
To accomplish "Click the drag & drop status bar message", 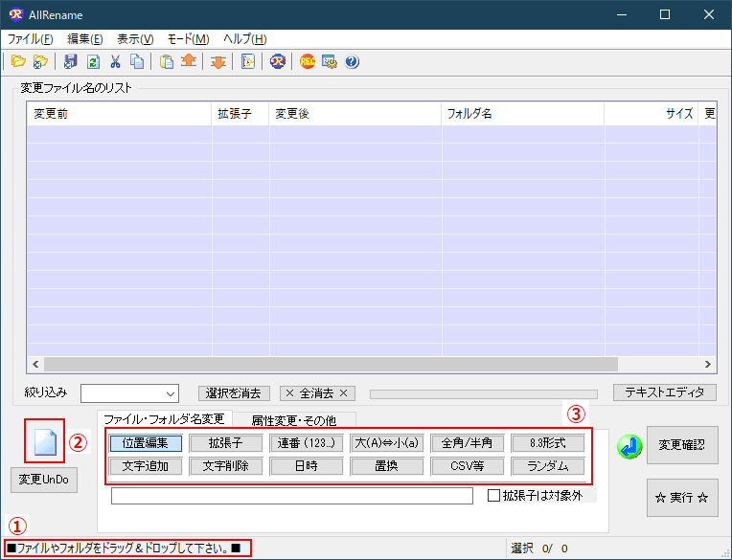I will [125, 548].
